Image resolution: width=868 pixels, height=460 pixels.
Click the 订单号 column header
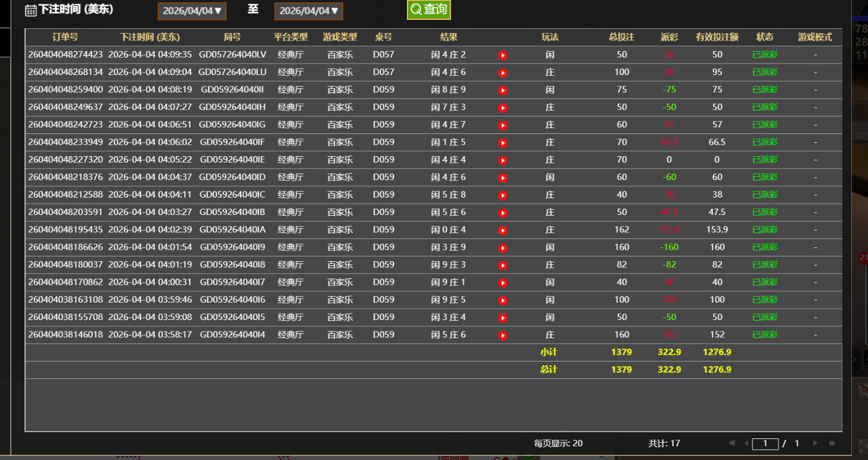tap(65, 37)
